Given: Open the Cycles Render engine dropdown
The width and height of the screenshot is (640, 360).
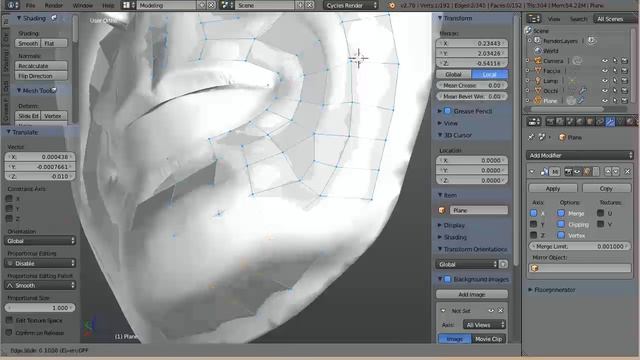Looking at the screenshot, I should point(351,5).
